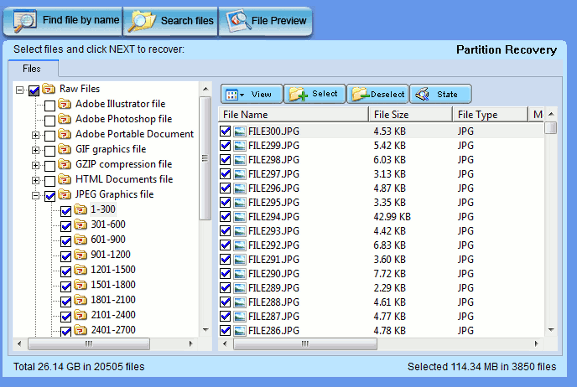Image resolution: width=577 pixels, height=387 pixels.
Task: Expand the GIF graphics file node
Action: 36,150
